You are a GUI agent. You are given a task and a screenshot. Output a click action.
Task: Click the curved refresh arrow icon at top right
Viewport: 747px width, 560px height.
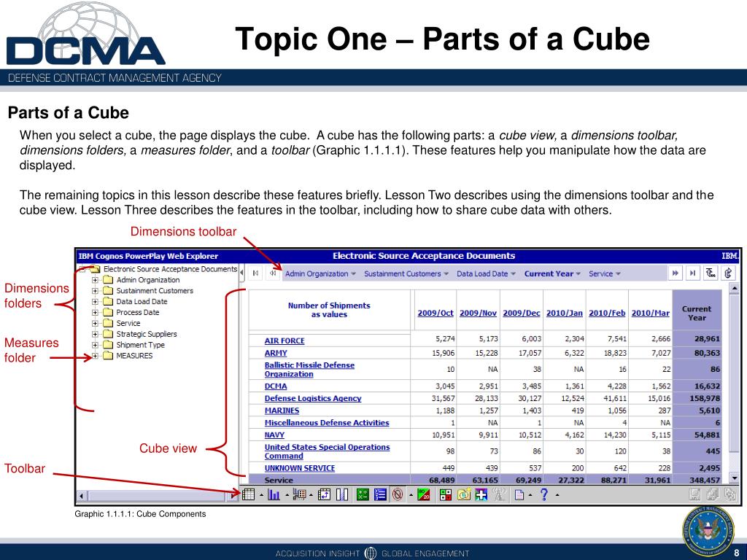(x=729, y=273)
